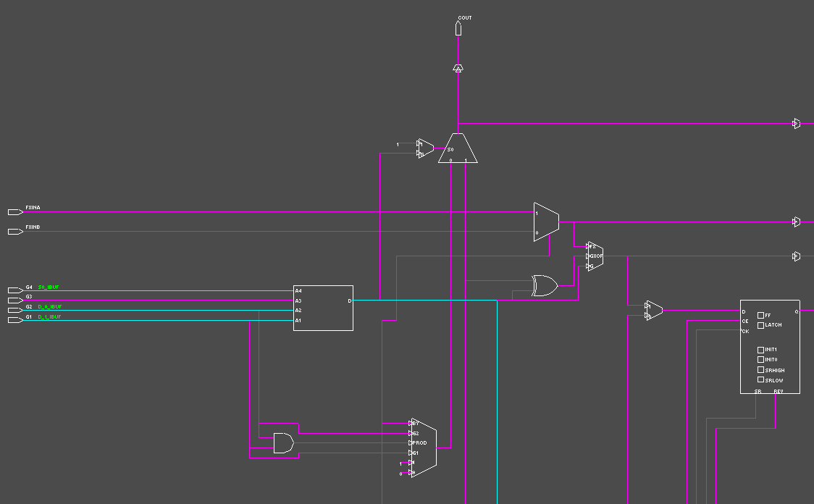Viewport: 814px width, 504px height.
Task: Click the A3 input label on the LUT
Action: 298,301
